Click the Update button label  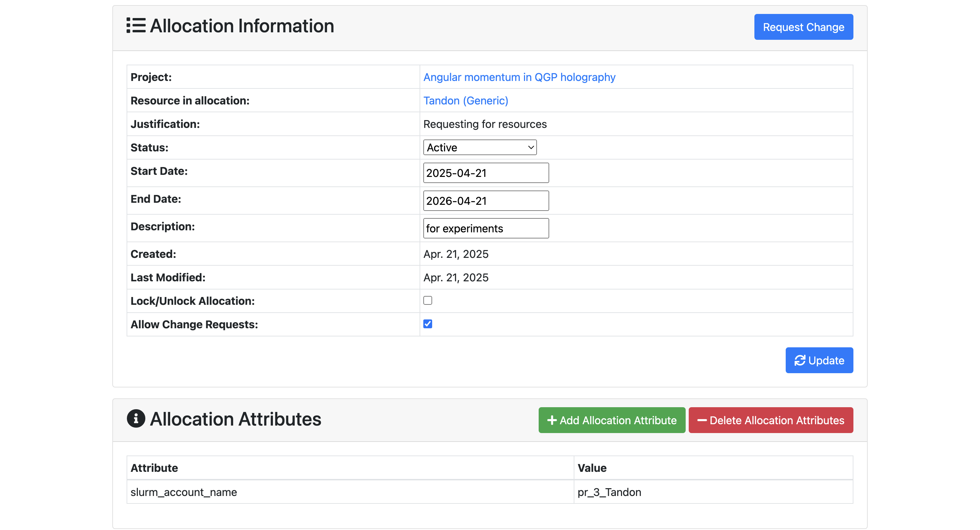(x=826, y=361)
